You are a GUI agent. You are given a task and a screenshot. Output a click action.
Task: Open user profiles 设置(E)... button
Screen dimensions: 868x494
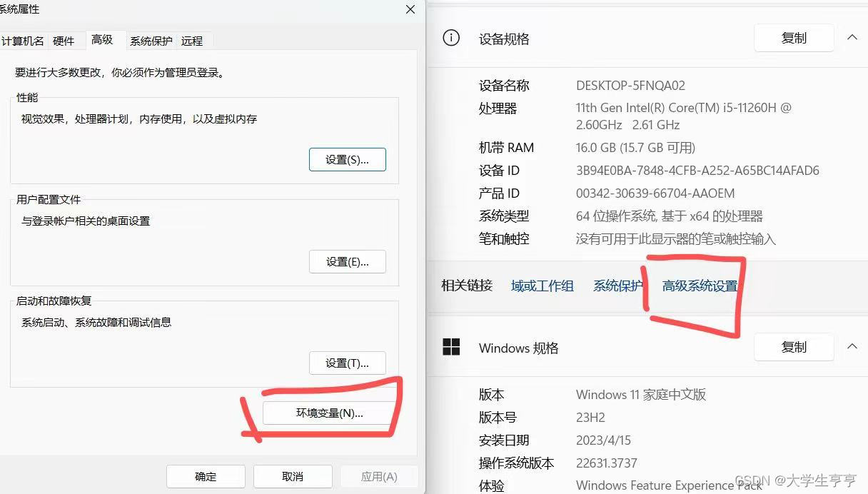[x=347, y=262]
